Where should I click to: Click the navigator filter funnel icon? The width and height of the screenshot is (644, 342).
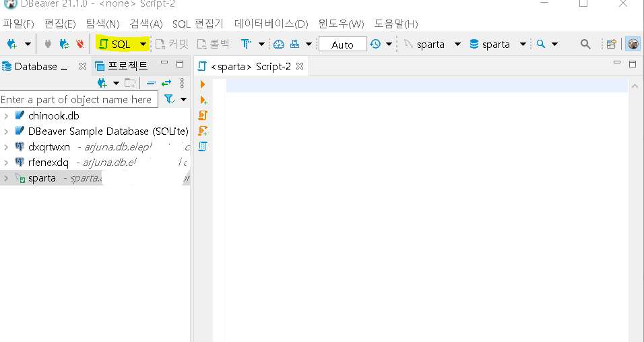click(x=170, y=99)
